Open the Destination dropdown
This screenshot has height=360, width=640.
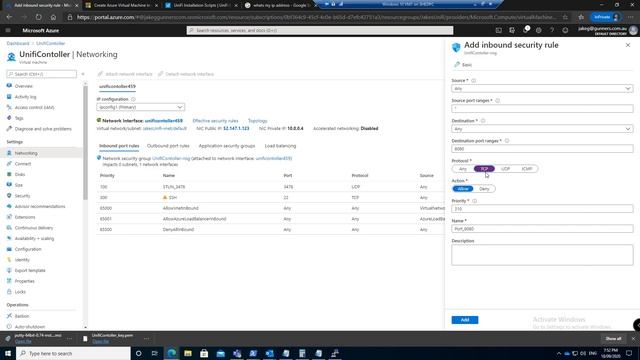542,129
